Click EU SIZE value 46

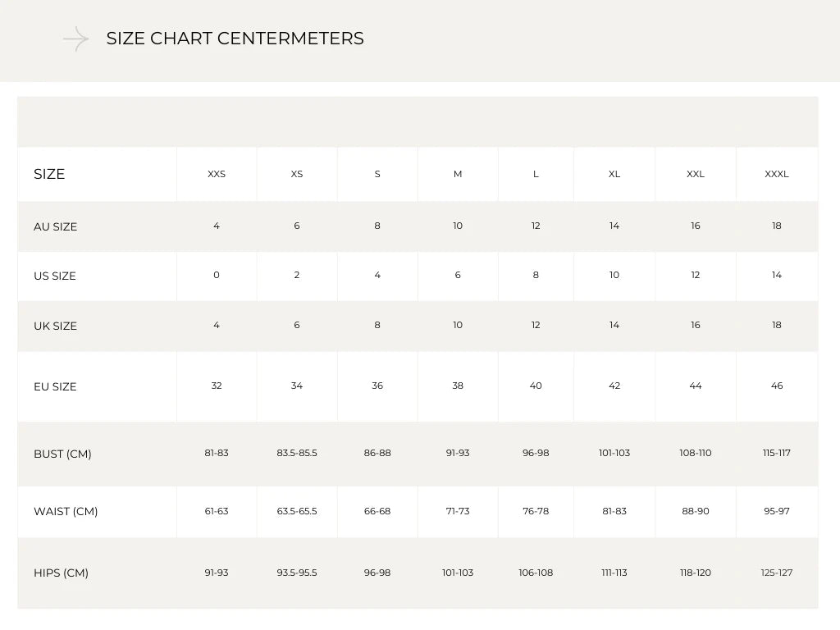click(x=777, y=386)
